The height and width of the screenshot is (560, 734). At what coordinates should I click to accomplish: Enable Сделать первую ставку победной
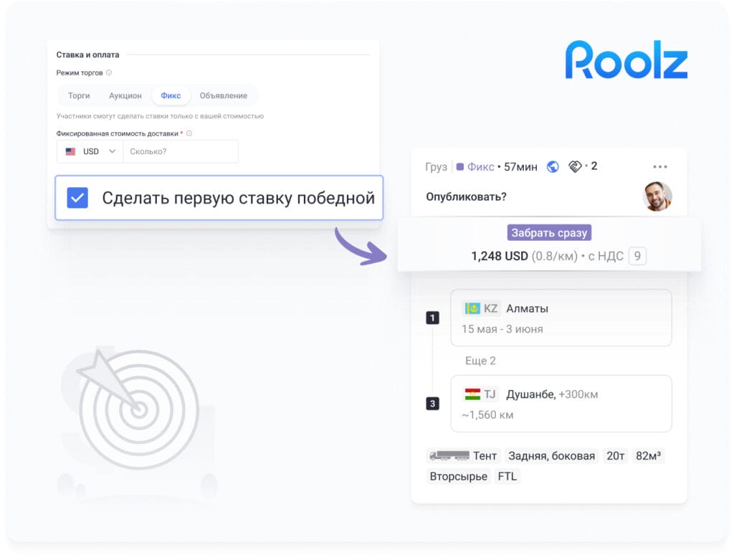point(77,198)
